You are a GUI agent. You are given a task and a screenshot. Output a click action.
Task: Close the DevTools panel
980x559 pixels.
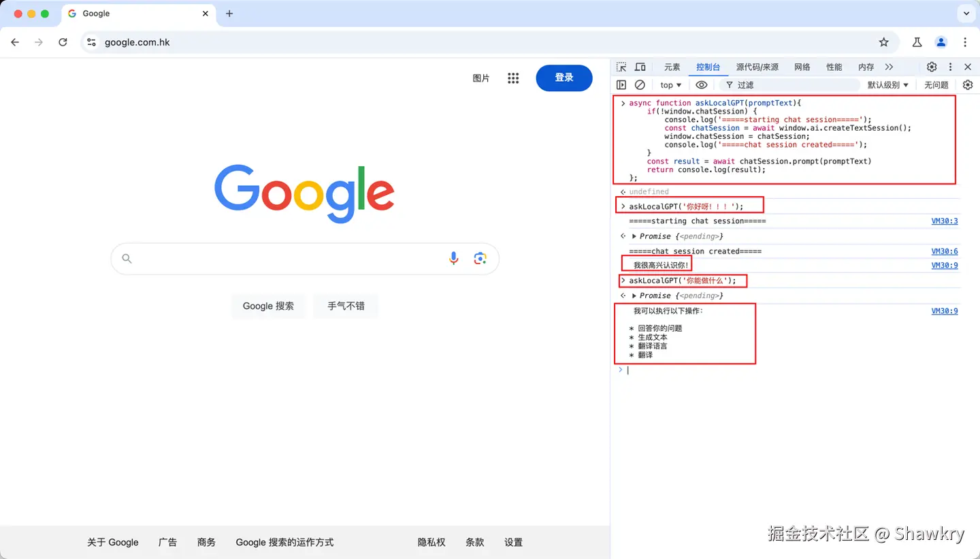(968, 67)
